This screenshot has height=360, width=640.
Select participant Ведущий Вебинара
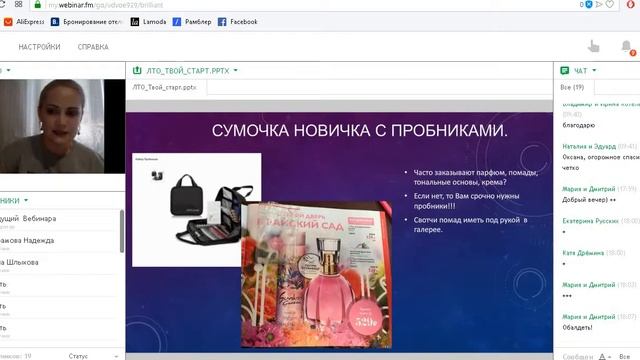(x=28, y=219)
